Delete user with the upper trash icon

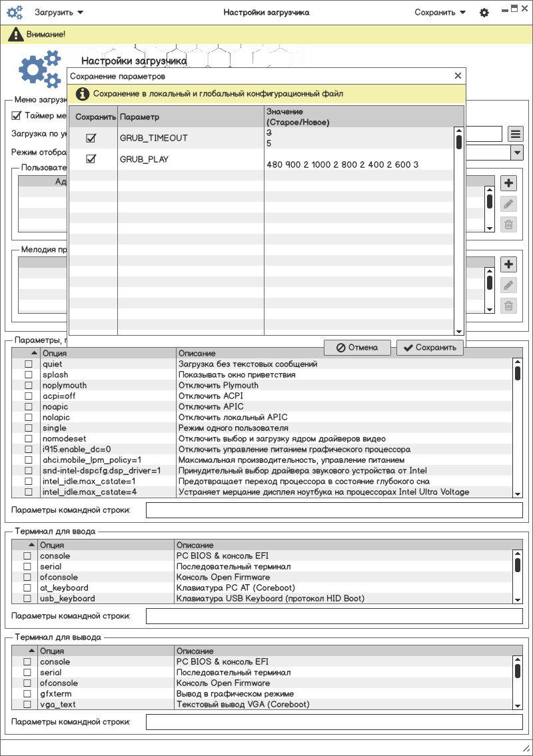pos(508,224)
